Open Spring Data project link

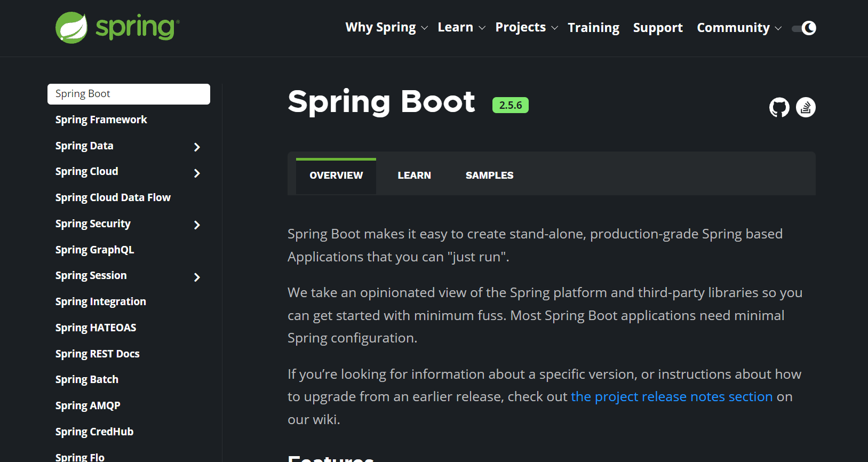[84, 146]
